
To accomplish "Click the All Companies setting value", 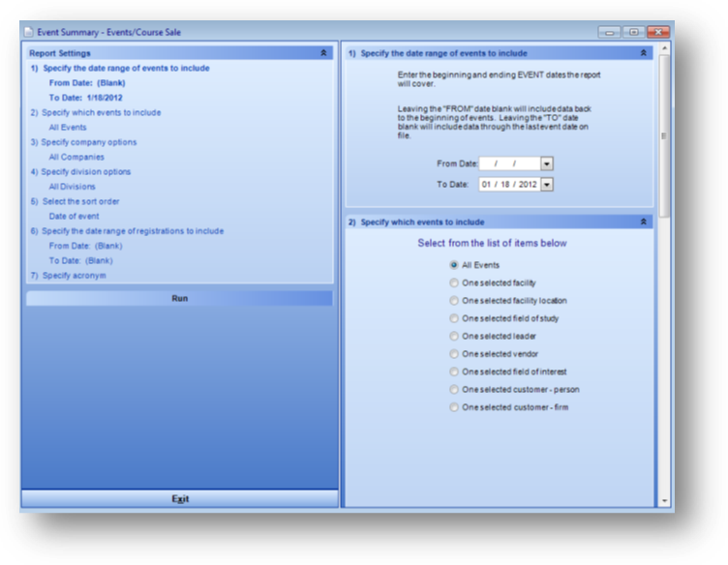I will [76, 158].
